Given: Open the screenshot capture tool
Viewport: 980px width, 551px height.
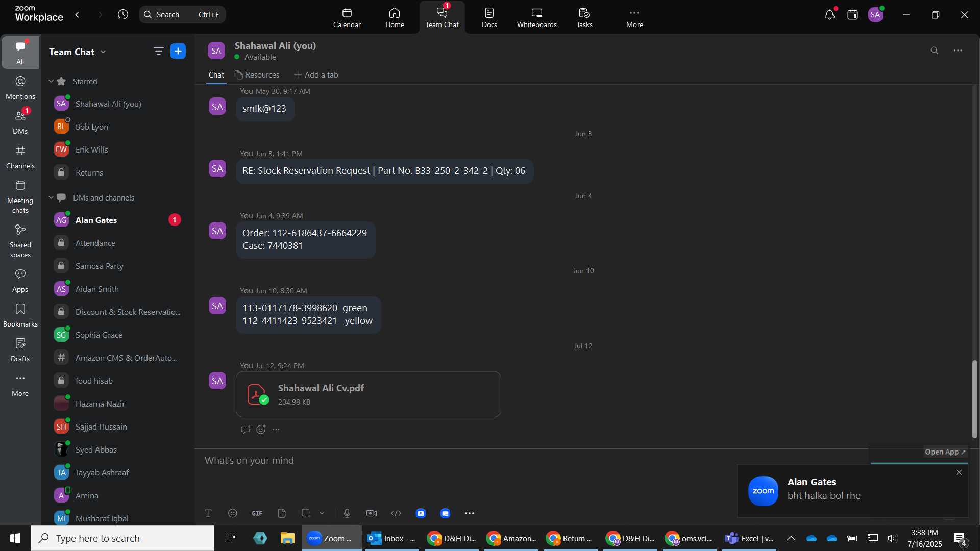Looking at the screenshot, I should tap(306, 513).
